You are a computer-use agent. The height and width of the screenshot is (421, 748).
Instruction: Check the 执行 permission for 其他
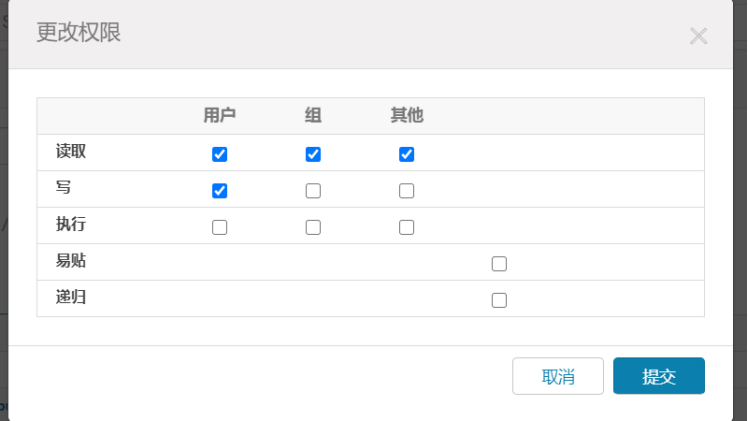pos(406,227)
